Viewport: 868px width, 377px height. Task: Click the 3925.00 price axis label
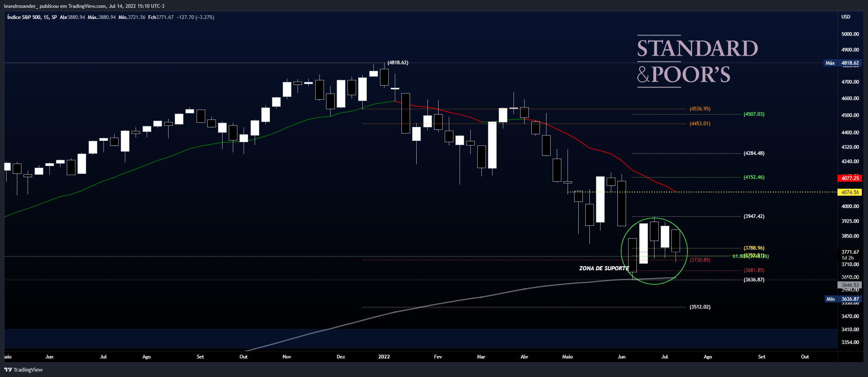click(x=850, y=221)
